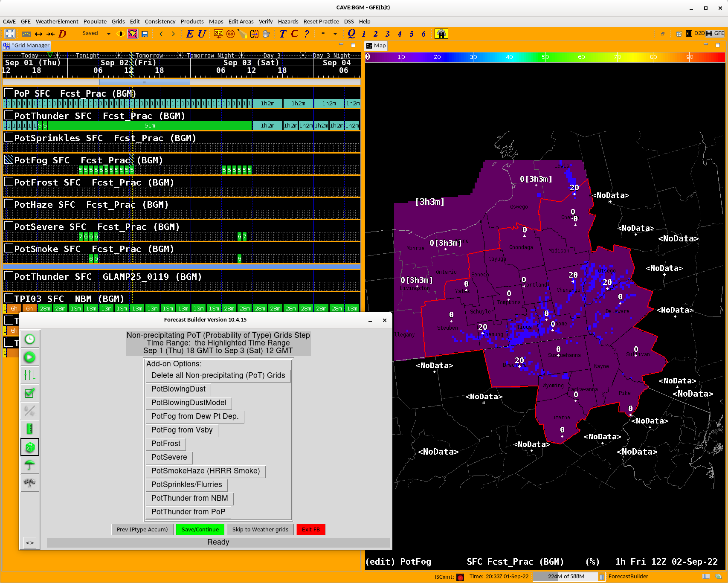Select the smooth tool globe icon

(x=266, y=34)
